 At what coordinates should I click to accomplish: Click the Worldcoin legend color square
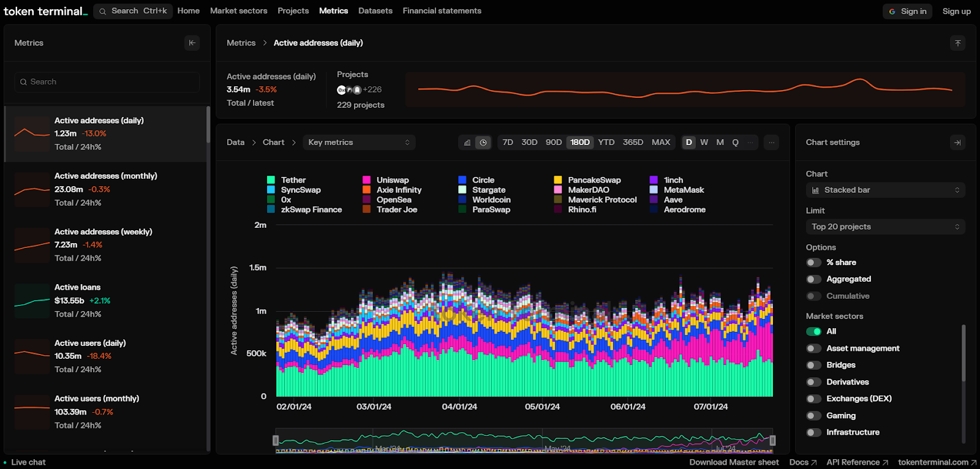(x=462, y=200)
